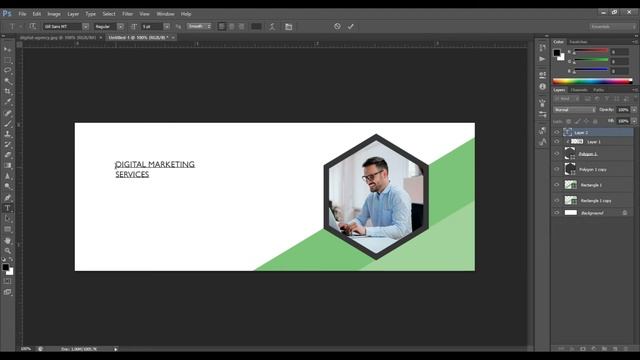Set text alignment to right
Screen dimensions: 640x360
[241, 27]
